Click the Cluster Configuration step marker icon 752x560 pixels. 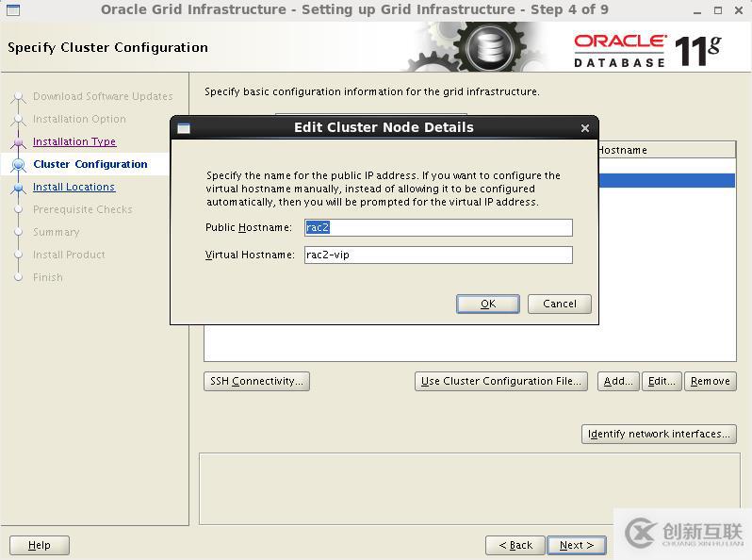[x=18, y=165]
